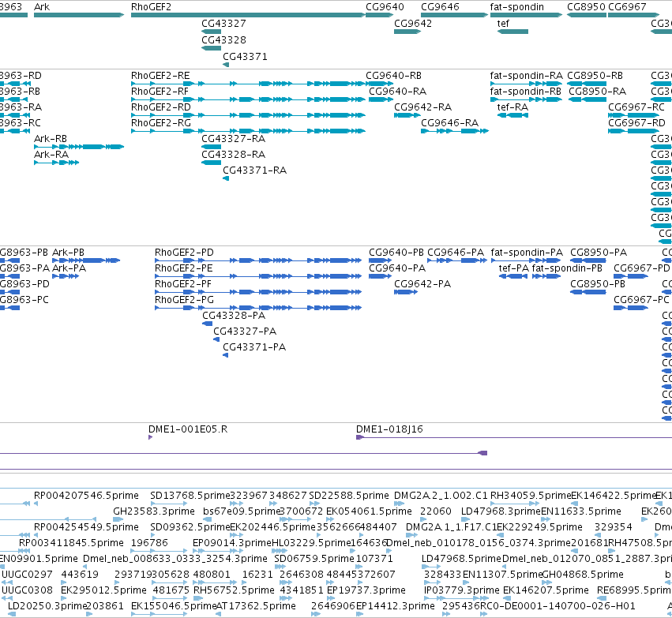Select the Ark gene feature label

[42, 7]
